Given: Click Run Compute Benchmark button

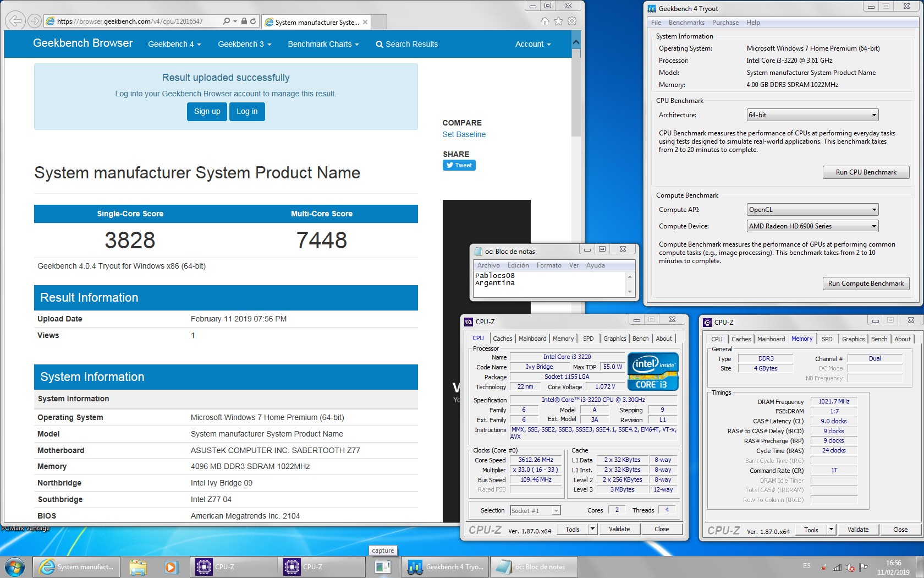Looking at the screenshot, I should point(866,283).
